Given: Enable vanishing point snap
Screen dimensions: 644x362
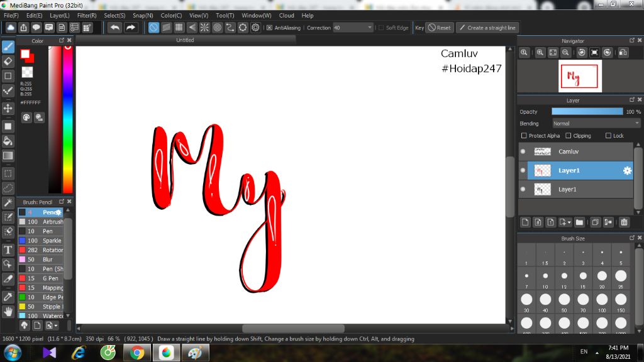Looking at the screenshot, I should (192, 28).
